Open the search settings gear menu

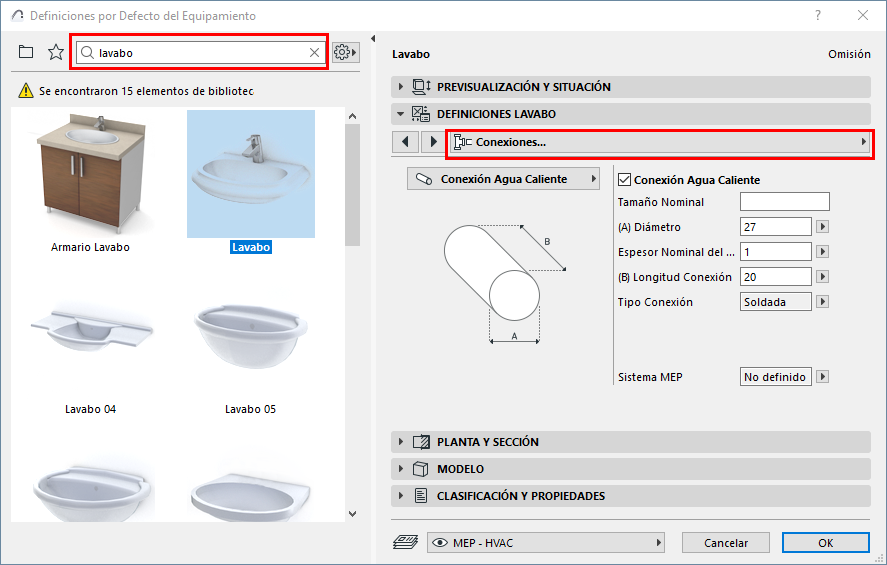(x=346, y=52)
